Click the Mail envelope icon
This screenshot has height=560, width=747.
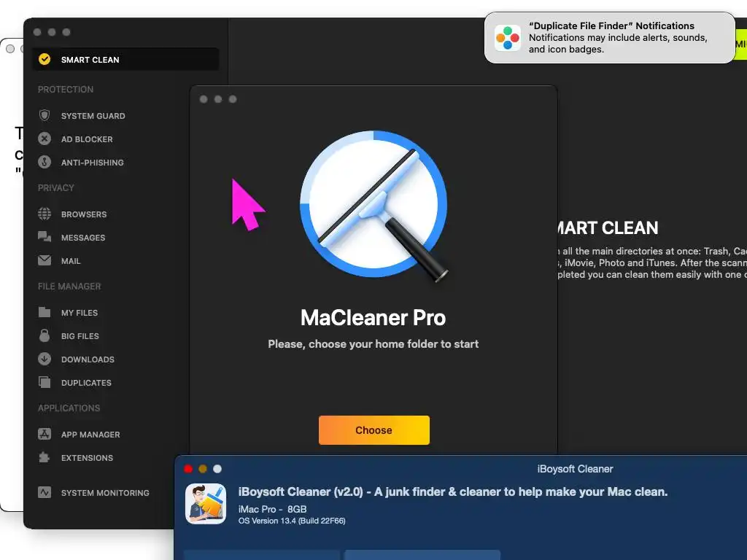(x=44, y=260)
